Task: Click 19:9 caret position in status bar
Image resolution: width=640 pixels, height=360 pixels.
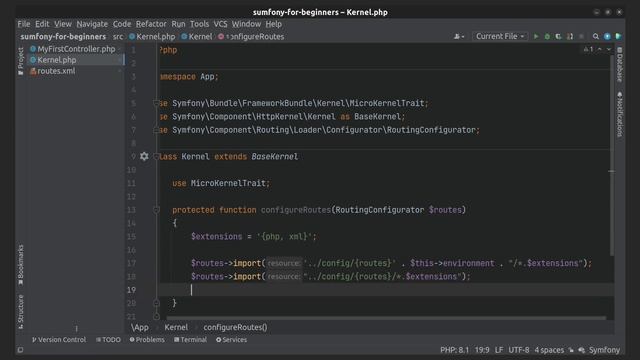Action: [482, 350]
